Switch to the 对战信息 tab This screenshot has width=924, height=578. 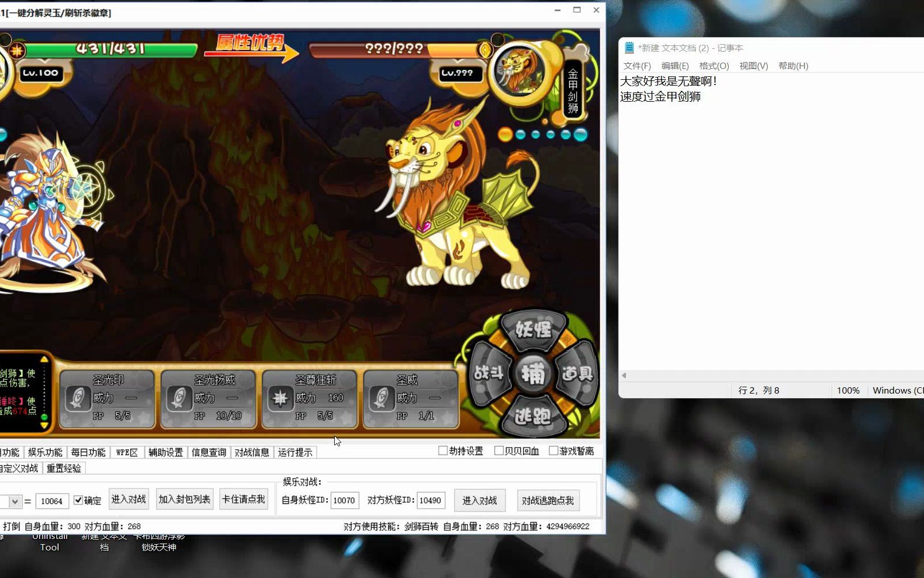252,453
